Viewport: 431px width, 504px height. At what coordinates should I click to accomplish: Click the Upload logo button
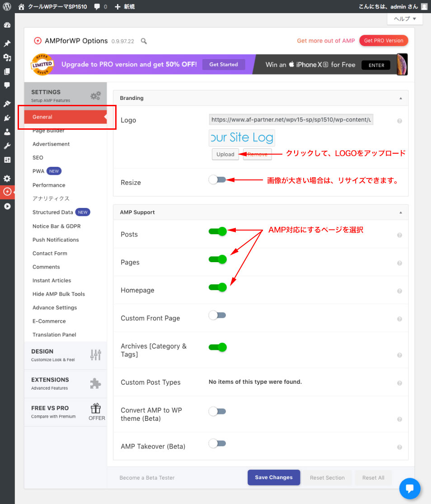(225, 154)
